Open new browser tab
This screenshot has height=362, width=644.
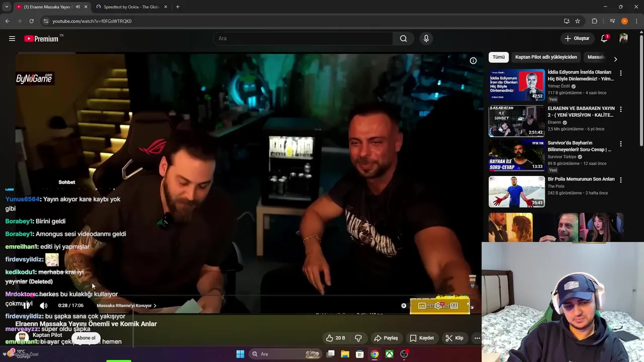178,7
